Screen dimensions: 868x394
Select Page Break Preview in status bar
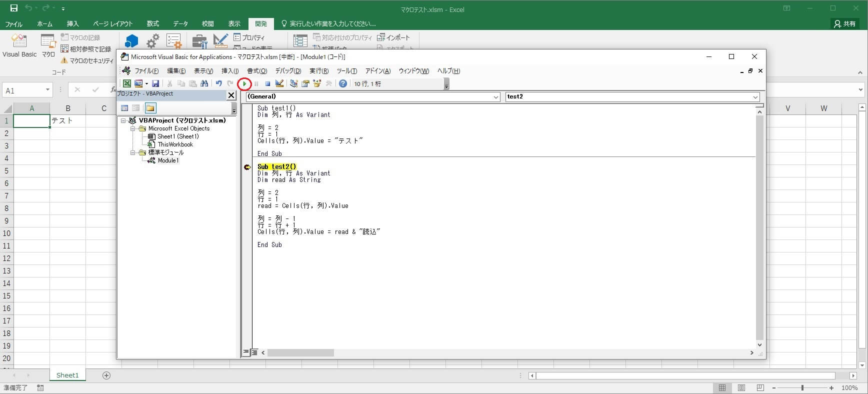(760, 387)
